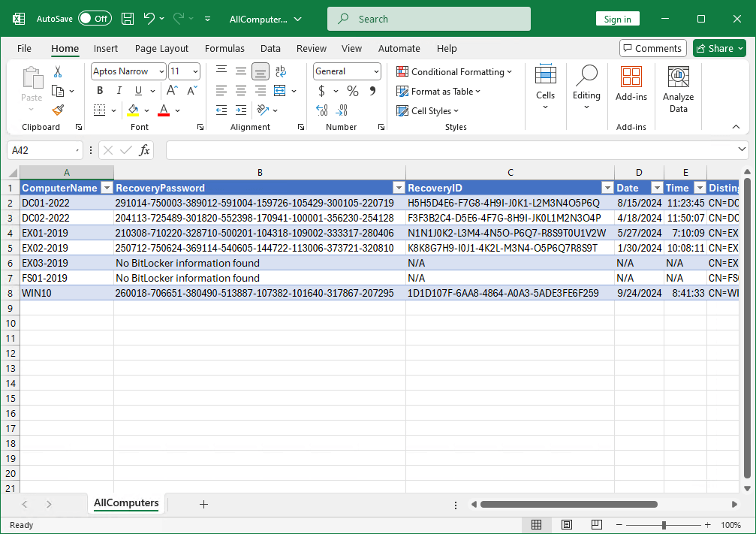Click the Increase Font Size icon

172,91
